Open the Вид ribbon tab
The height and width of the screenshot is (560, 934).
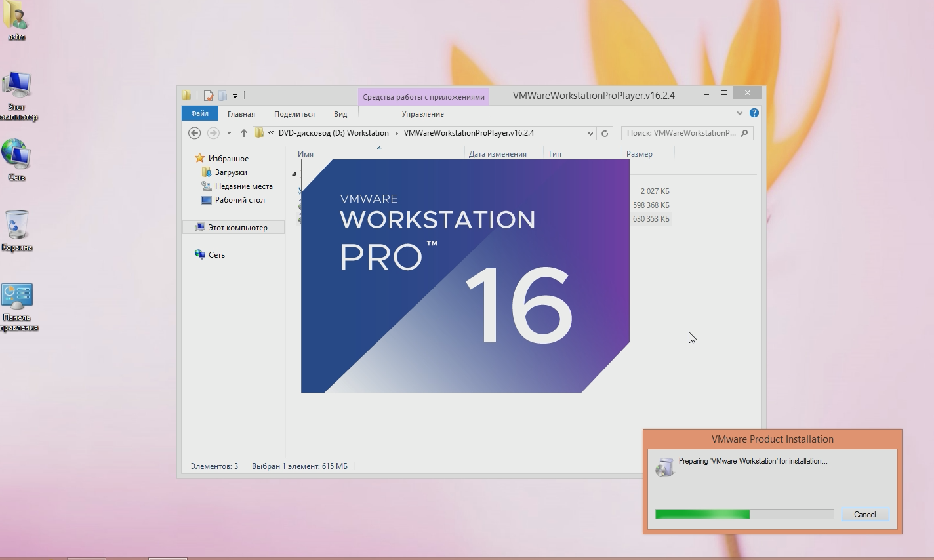coord(340,114)
